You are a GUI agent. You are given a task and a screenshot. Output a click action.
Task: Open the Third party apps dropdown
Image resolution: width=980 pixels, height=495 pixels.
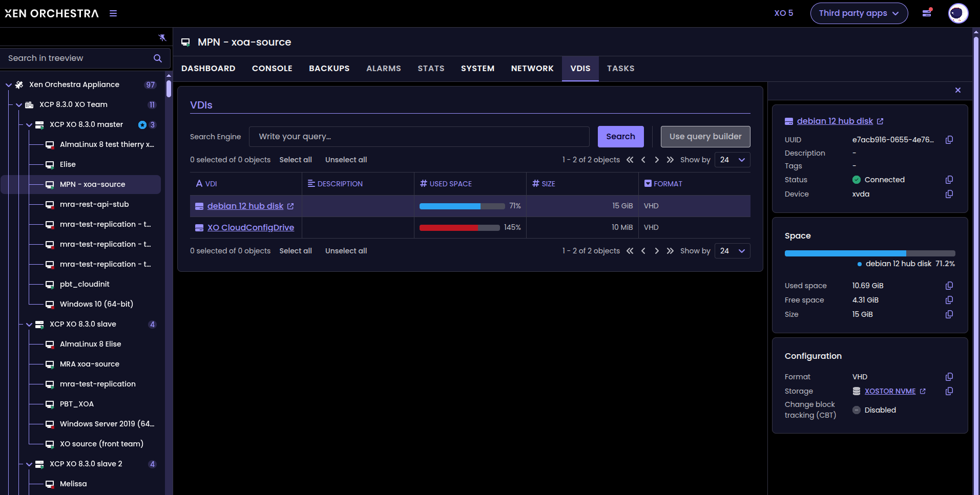pos(859,13)
